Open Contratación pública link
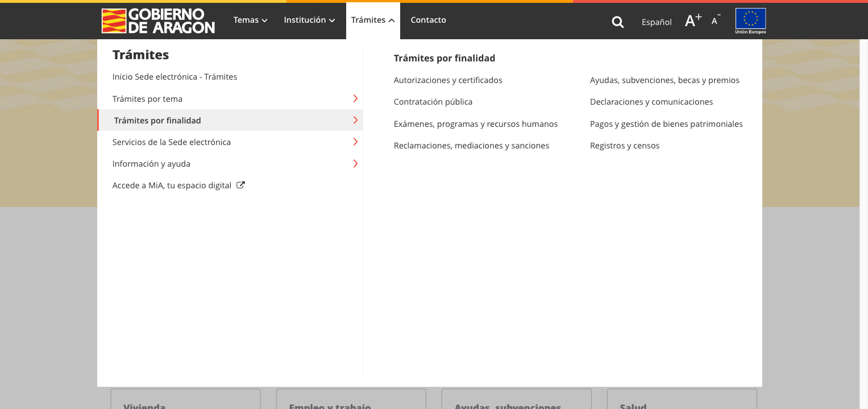The height and width of the screenshot is (409, 868). 433,102
